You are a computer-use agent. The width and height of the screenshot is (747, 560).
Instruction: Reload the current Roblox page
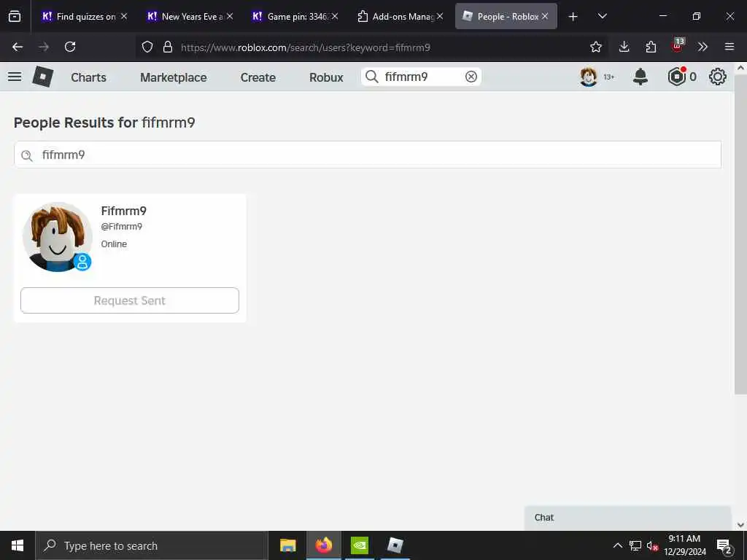70,47
